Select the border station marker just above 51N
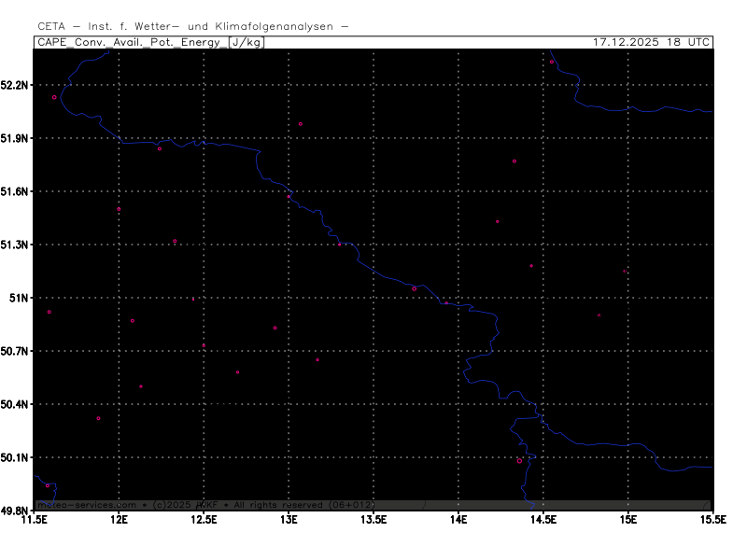 point(415,289)
